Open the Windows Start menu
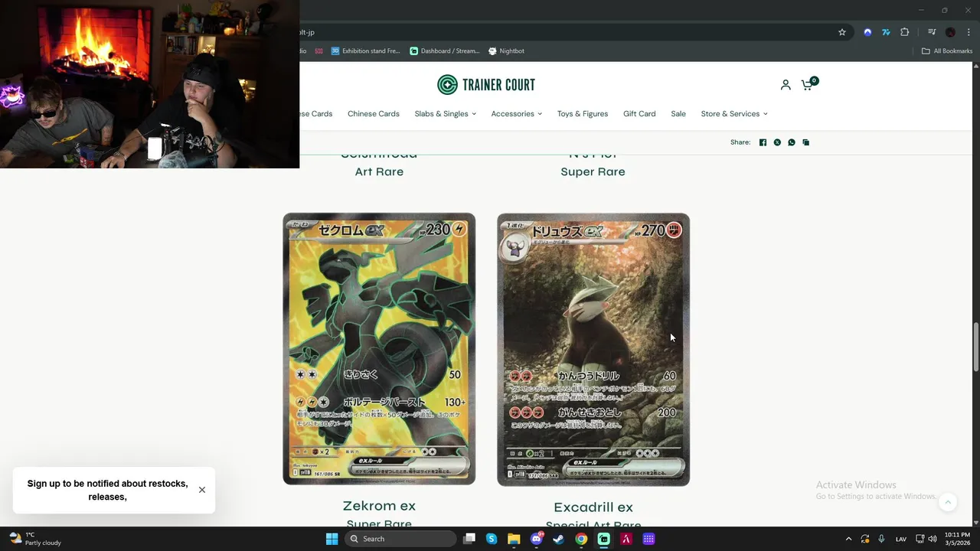Viewport: 980px width, 551px height. click(x=332, y=539)
